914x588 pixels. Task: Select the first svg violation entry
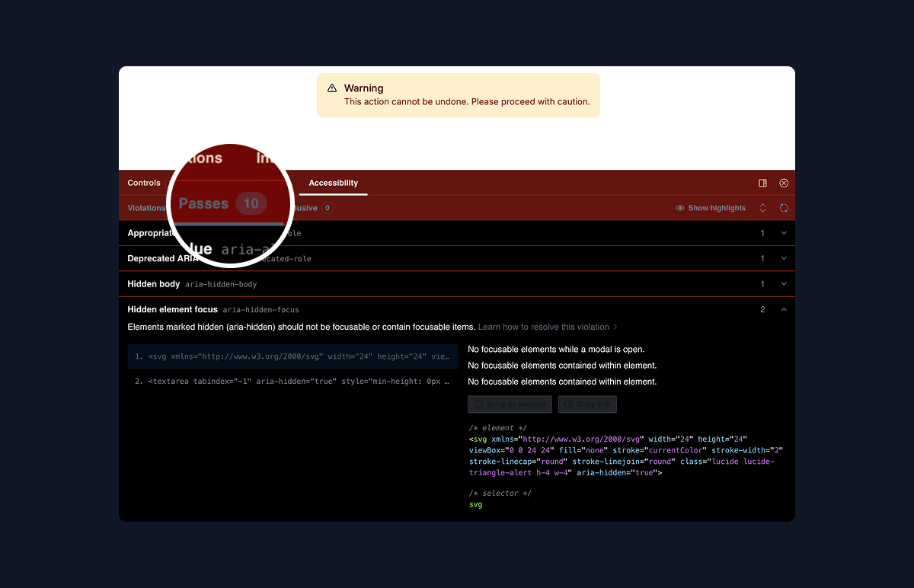coord(292,356)
